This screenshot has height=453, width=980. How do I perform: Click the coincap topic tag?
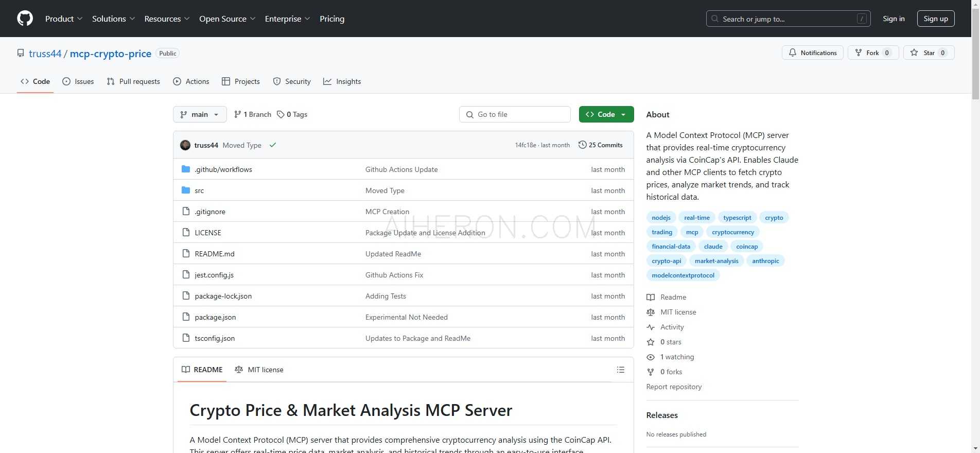pyautogui.click(x=747, y=247)
